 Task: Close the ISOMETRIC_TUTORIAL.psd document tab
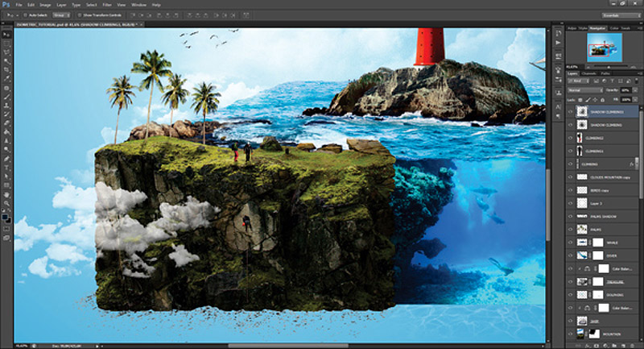point(141,25)
